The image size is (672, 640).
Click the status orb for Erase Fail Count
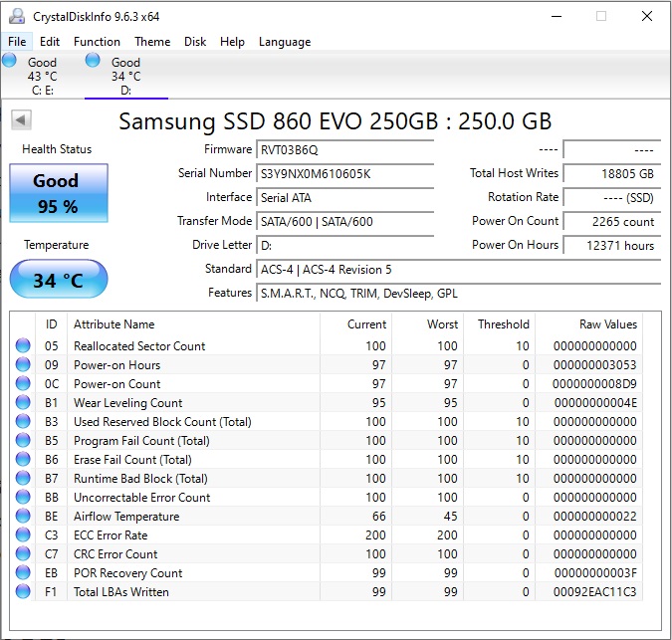[x=23, y=459]
